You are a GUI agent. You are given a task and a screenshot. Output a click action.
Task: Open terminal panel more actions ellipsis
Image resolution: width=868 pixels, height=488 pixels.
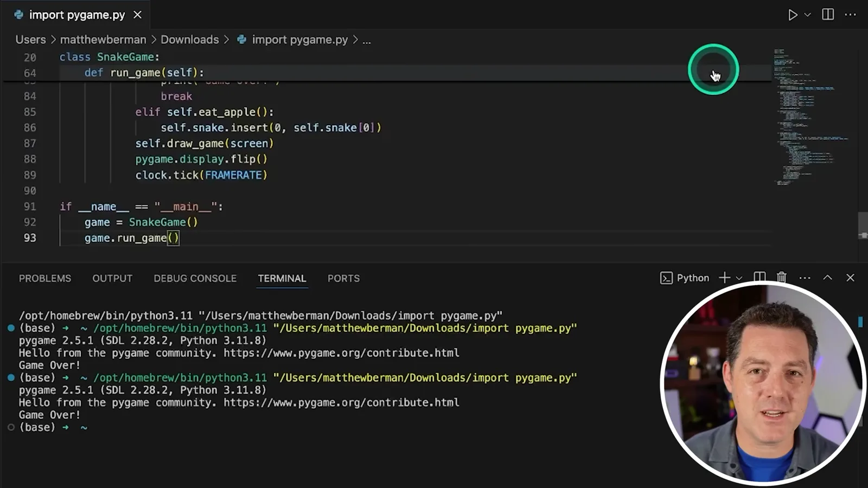805,278
